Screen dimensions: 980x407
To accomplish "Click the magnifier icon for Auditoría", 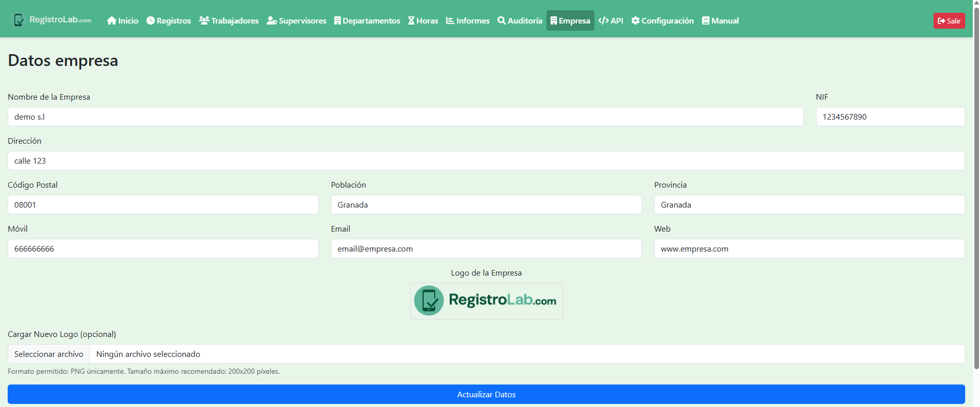I will tap(501, 20).
